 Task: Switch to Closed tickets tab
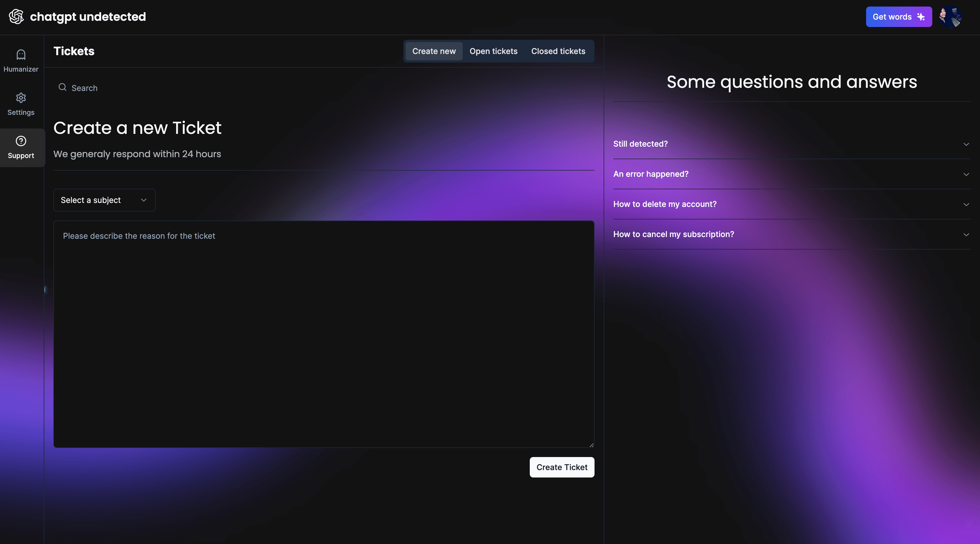(558, 51)
